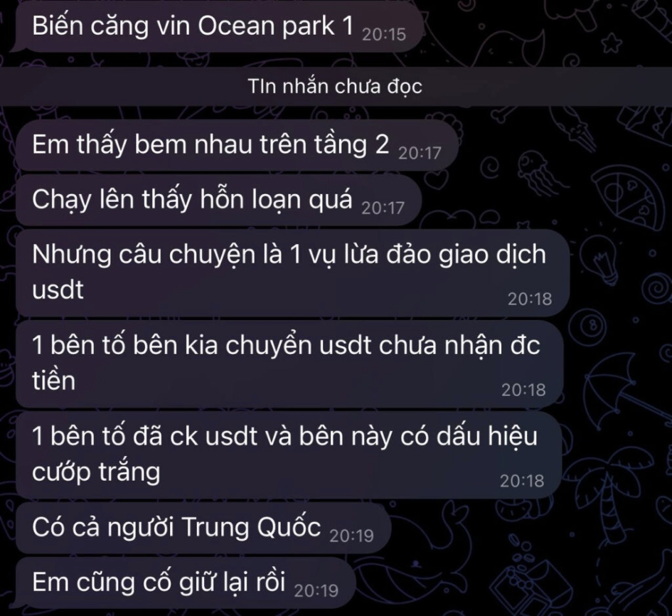The height and width of the screenshot is (616, 672).
Task: Click the word 'tiền' on its own line
Action: point(53,380)
